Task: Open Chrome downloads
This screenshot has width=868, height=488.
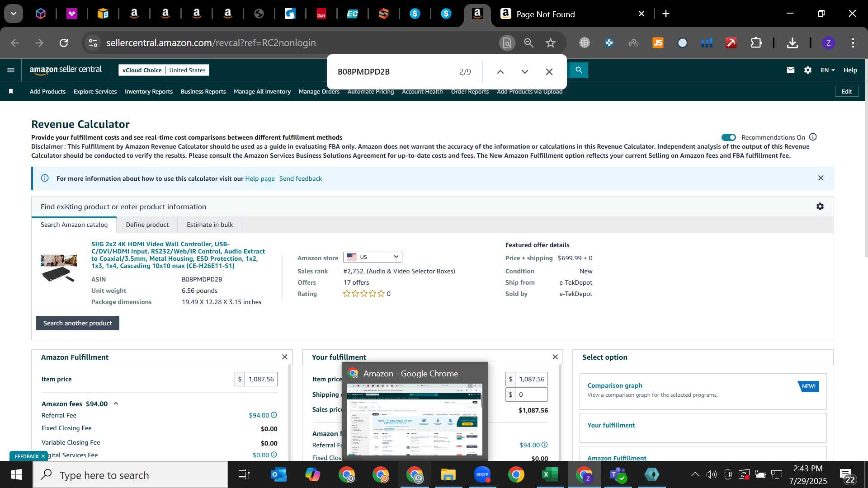Action: [x=792, y=43]
